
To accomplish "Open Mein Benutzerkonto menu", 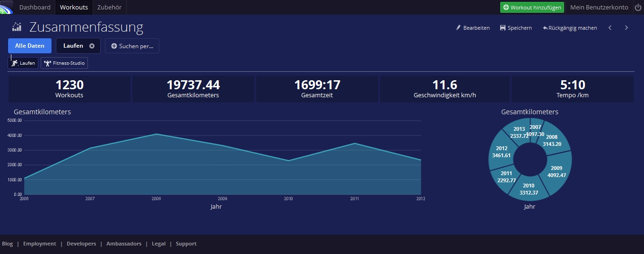I will coord(599,7).
